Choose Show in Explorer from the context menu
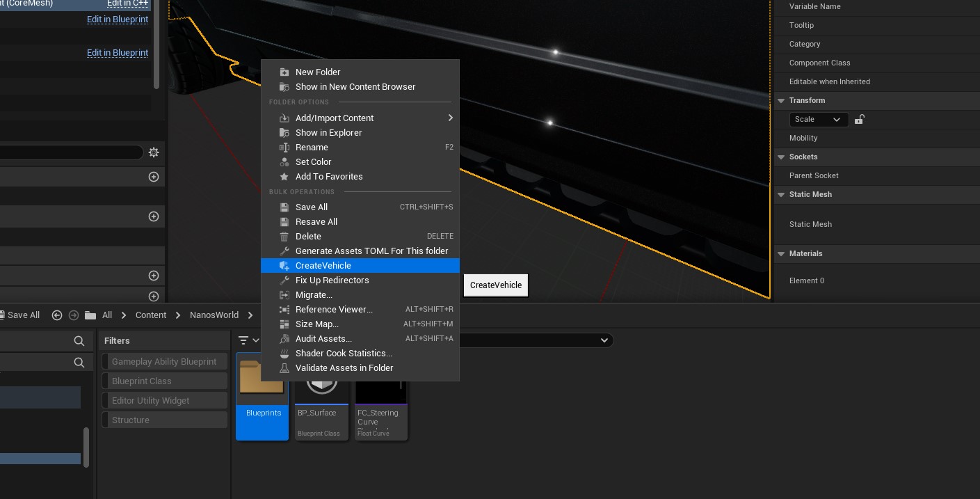 pyautogui.click(x=328, y=133)
